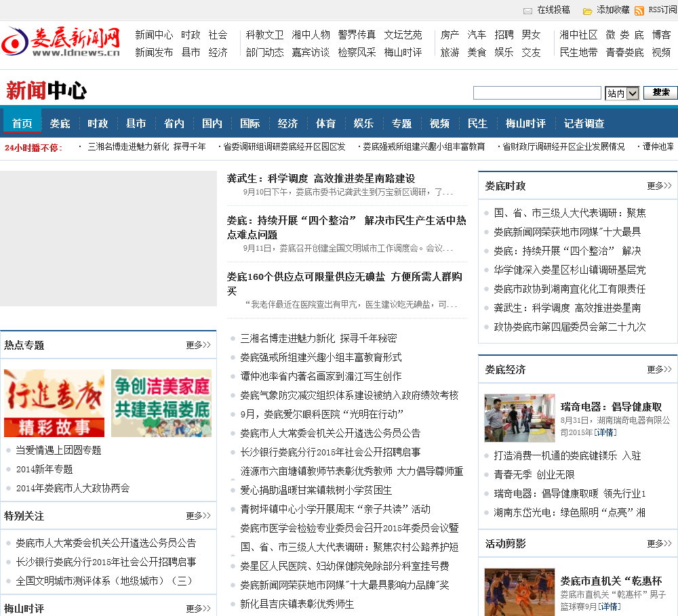The image size is (678, 616).
Task: Open the 时政 tab in blue navigation bar
Action: [98, 123]
